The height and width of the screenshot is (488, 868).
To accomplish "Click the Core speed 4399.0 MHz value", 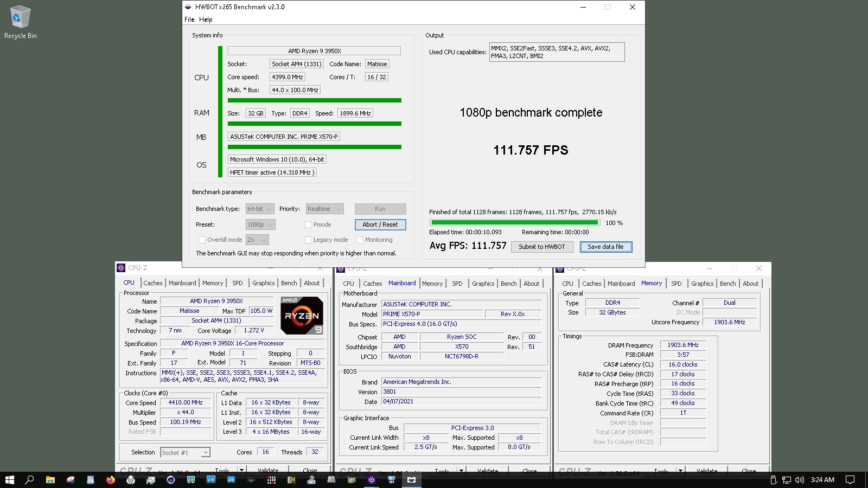I will [288, 77].
